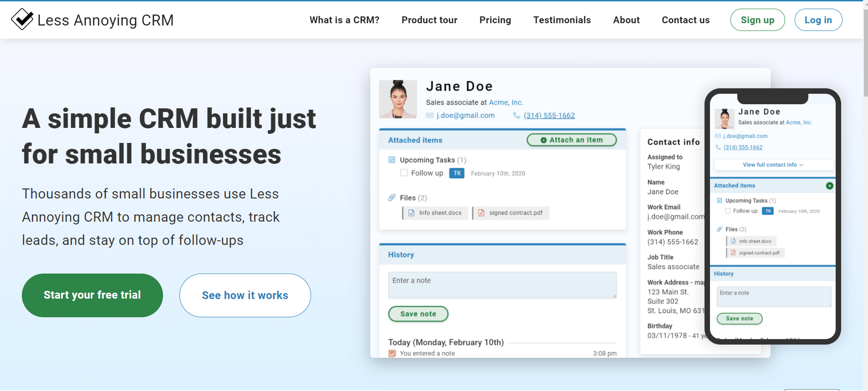Image resolution: width=868 pixels, height=391 pixels.
Task: Check Follow up checkbox in phone preview
Action: pyautogui.click(x=728, y=211)
